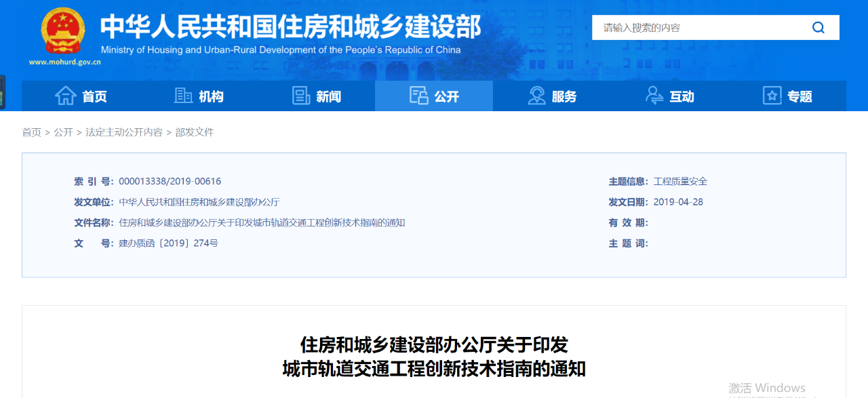Select the issue date 2019-04-28
Screen dimensions: 868x398
click(x=678, y=202)
